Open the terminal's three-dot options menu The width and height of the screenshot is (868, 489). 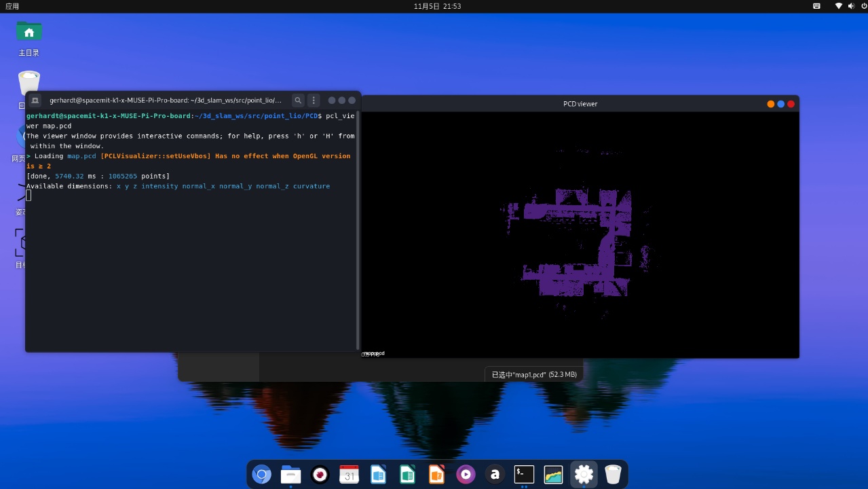[x=314, y=101]
